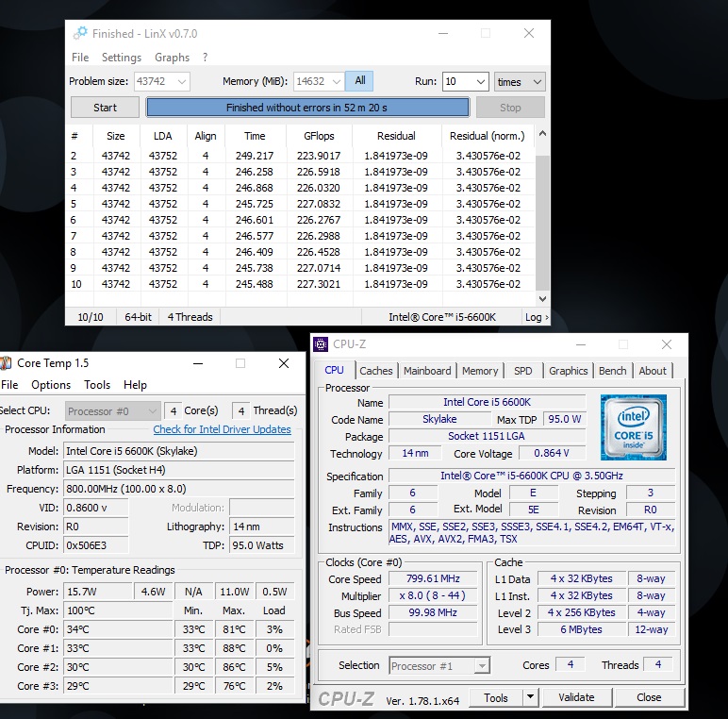Open the Help menu in Core Temp
The height and width of the screenshot is (719, 728).
tap(135, 385)
